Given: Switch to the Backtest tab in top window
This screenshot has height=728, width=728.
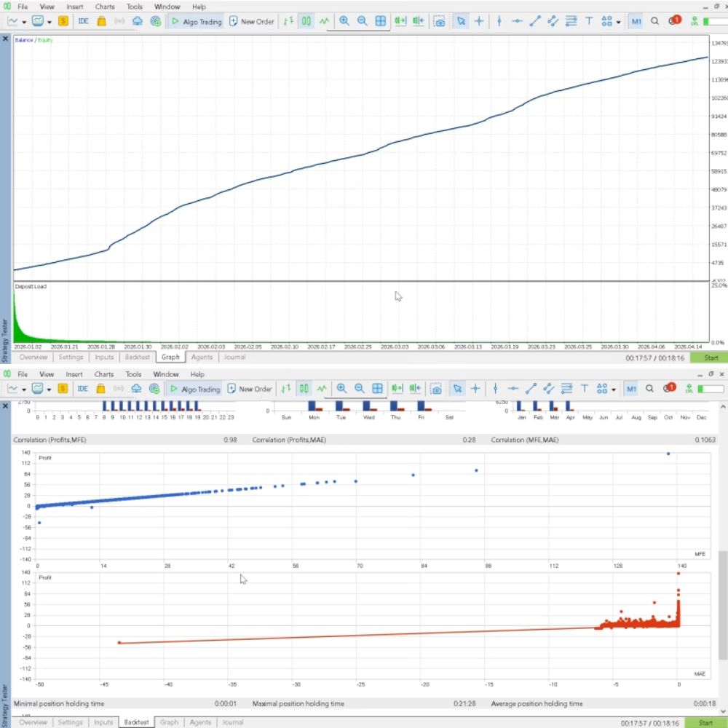Looking at the screenshot, I should [x=138, y=357].
